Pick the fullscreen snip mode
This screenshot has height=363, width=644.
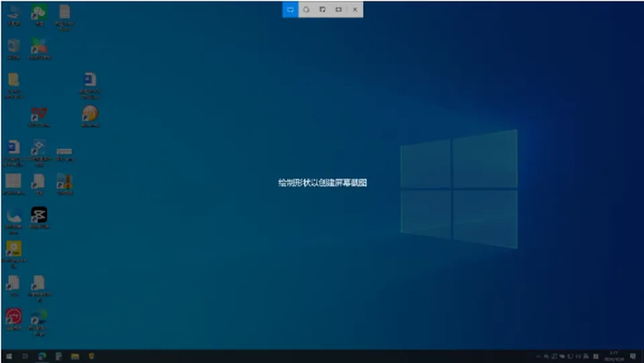click(x=338, y=9)
